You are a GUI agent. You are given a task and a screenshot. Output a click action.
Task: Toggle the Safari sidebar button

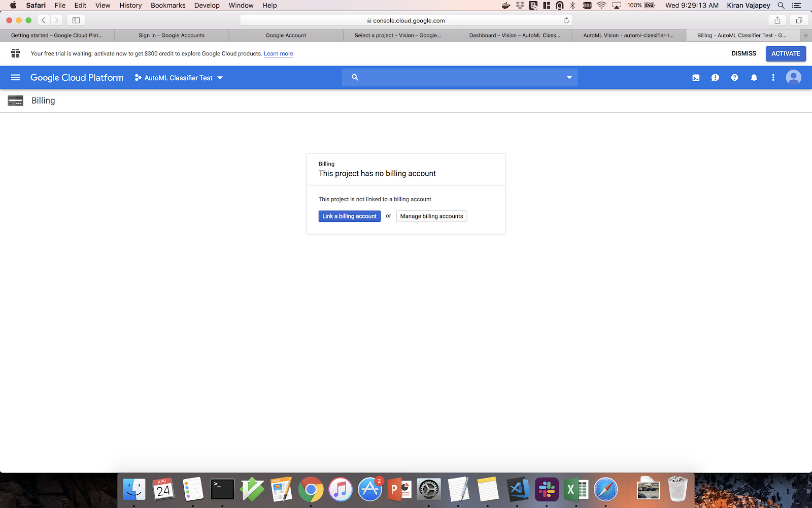pyautogui.click(x=76, y=20)
